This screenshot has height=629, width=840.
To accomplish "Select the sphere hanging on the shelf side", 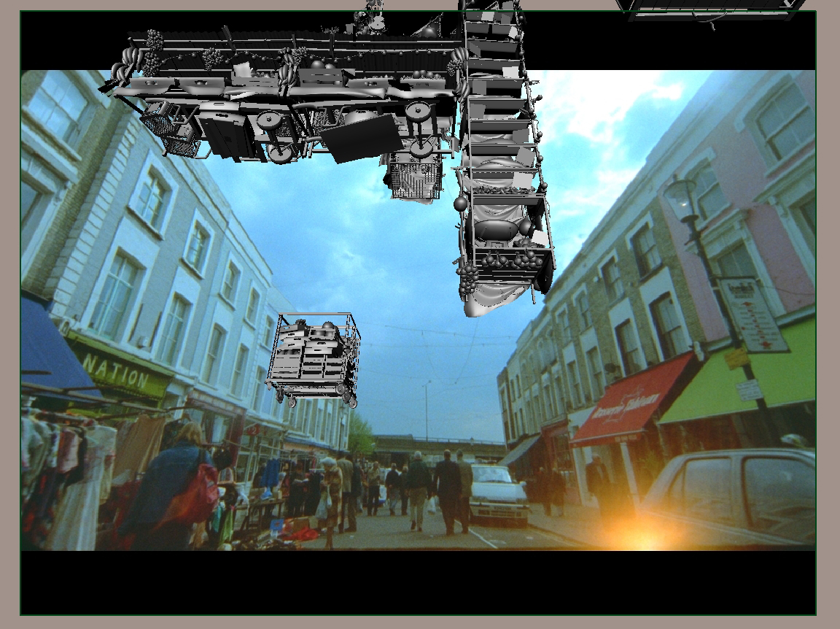I will coord(460,204).
